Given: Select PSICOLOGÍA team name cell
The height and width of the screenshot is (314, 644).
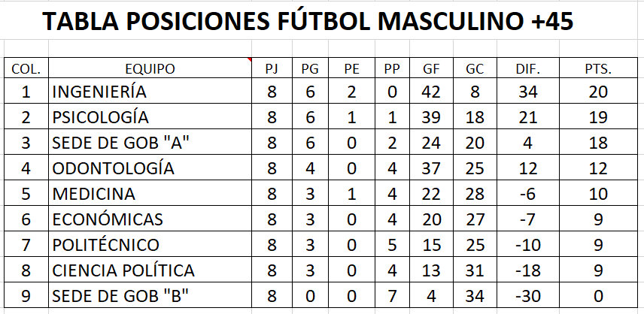Looking at the screenshot, I should pos(150,116).
